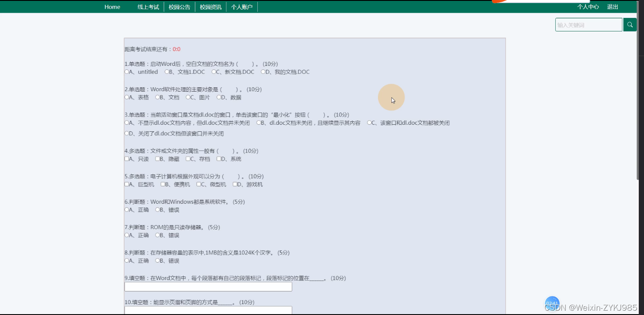Go to 个人中心 link
This screenshot has height=315, width=644.
coord(588,7)
